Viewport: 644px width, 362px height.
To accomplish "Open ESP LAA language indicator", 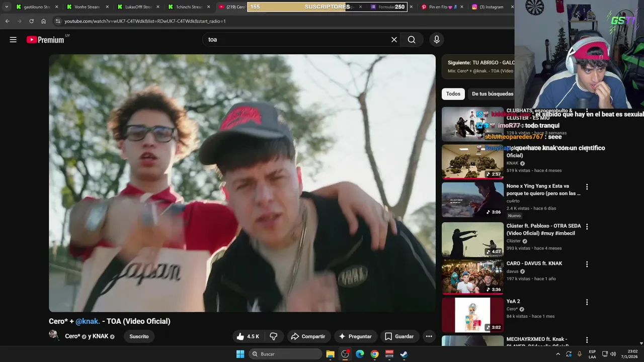I will (592, 354).
